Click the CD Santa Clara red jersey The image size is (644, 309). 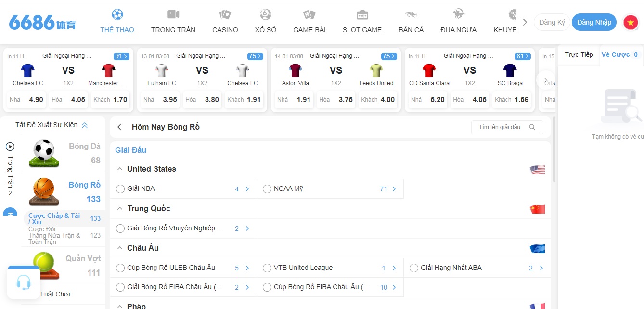429,70
